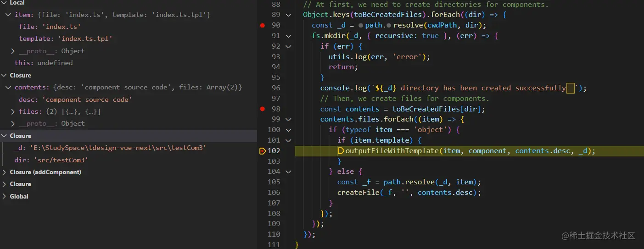Collapse the contents variable node
The height and width of the screenshot is (249, 644).
click(9, 87)
